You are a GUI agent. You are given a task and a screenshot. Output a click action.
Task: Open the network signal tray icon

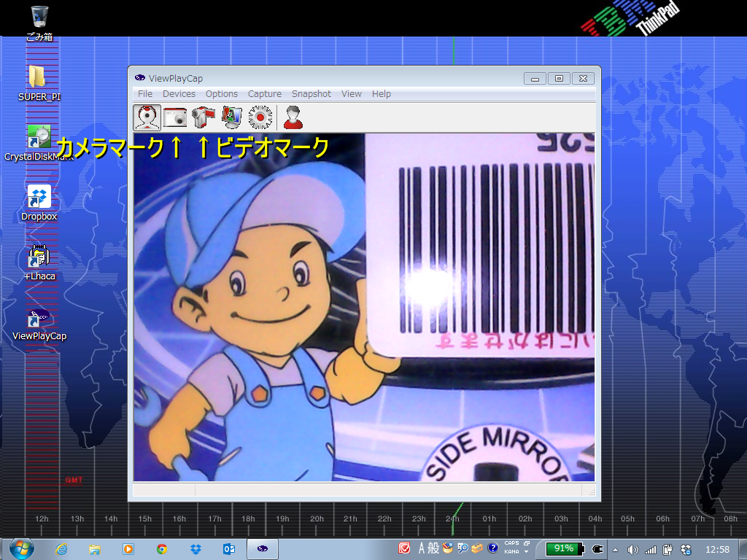point(650,550)
